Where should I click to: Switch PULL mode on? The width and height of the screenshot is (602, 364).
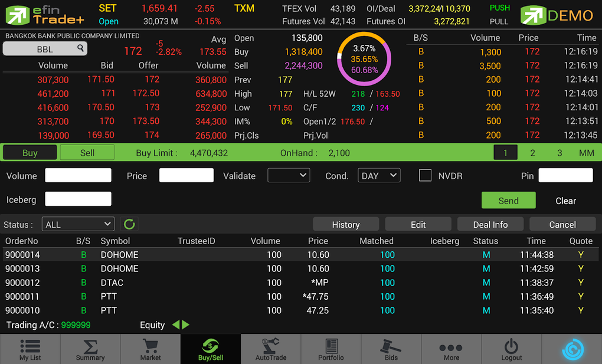click(x=499, y=21)
